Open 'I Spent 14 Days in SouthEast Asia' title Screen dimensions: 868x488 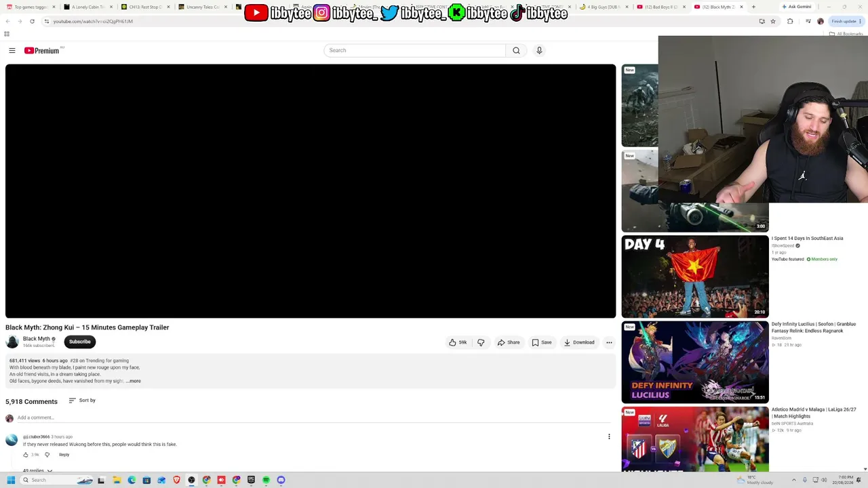click(807, 239)
